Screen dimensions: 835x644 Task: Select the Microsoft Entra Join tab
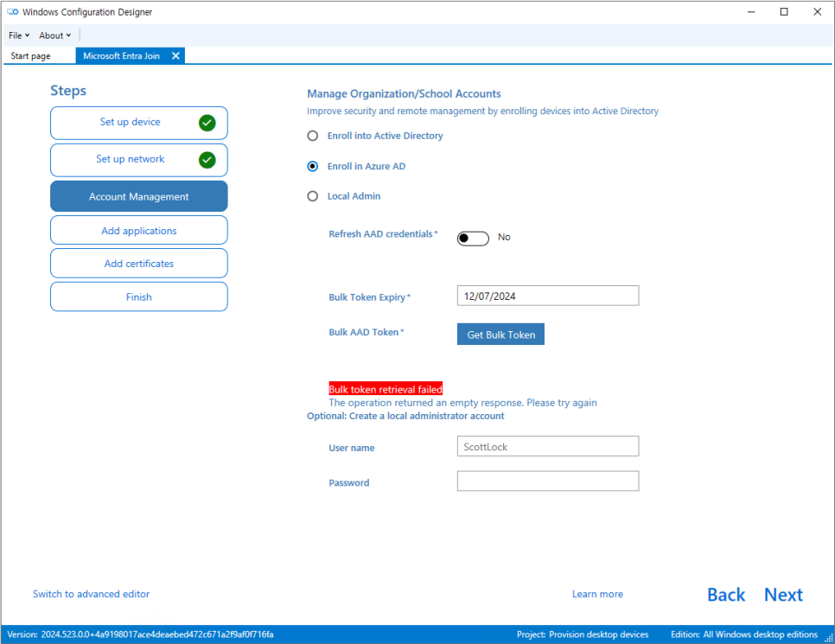[121, 56]
